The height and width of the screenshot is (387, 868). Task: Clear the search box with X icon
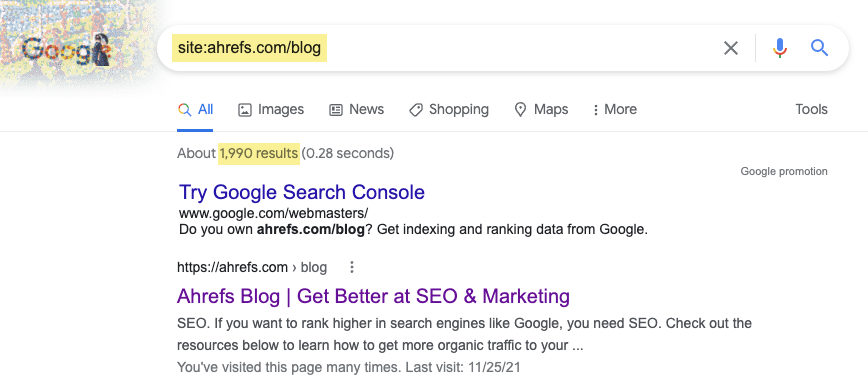click(x=731, y=48)
